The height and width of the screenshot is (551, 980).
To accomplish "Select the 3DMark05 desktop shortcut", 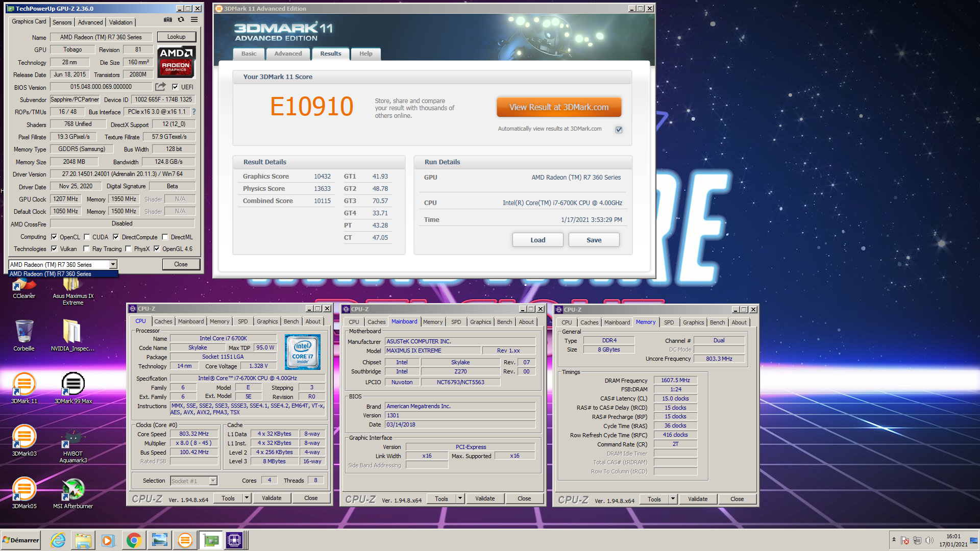I will click(24, 493).
